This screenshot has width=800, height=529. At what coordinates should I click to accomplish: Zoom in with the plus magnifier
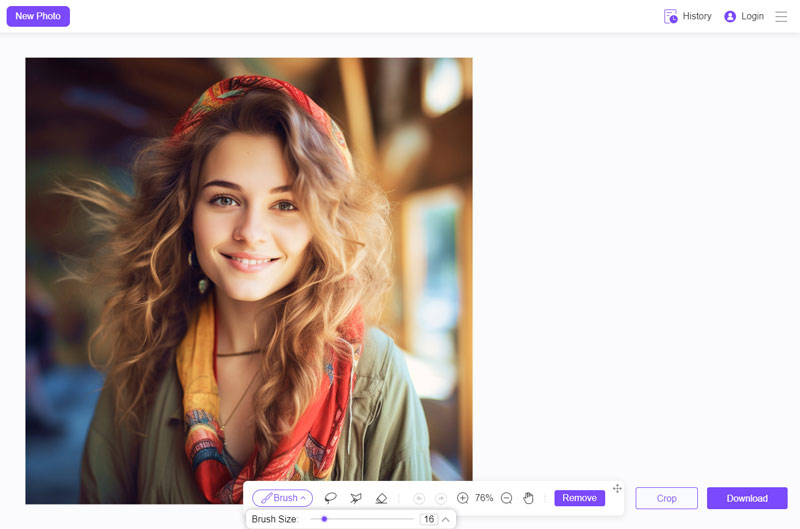pyautogui.click(x=462, y=498)
